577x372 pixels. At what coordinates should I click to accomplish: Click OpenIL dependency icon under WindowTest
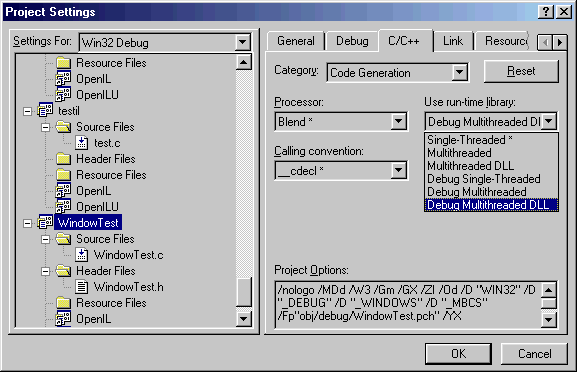click(x=63, y=319)
